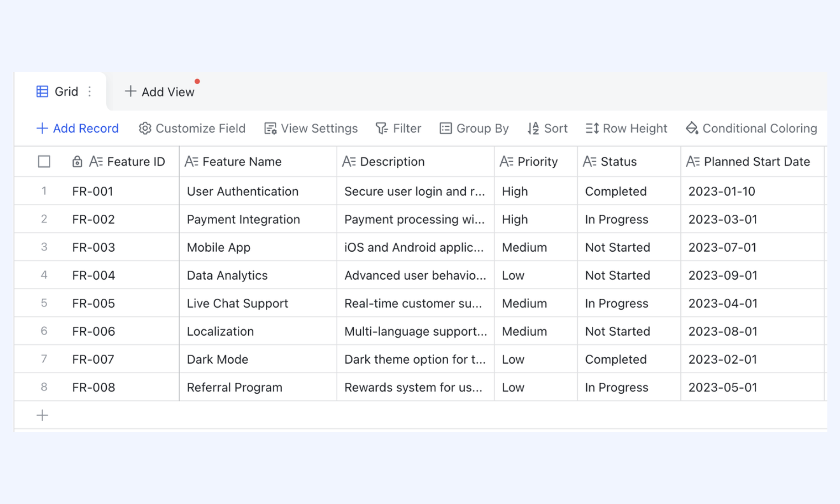Image resolution: width=840 pixels, height=504 pixels.
Task: Open Grid view three-dot options menu
Action: [89, 92]
